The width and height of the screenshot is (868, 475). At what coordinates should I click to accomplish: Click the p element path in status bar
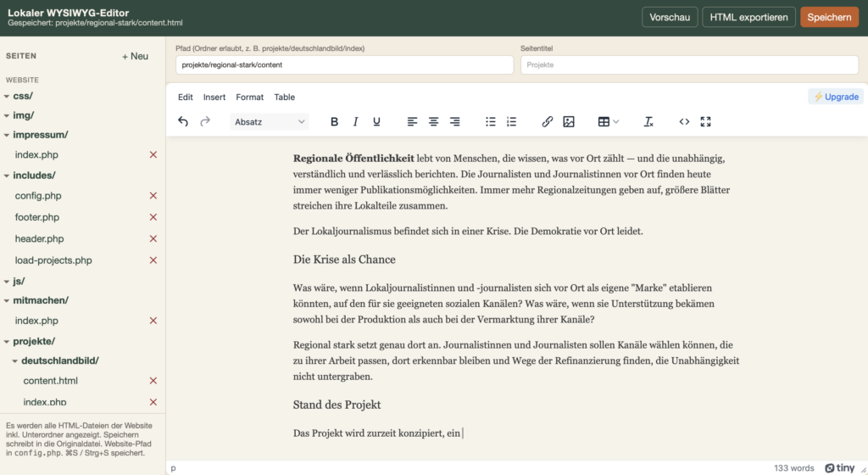(x=173, y=468)
